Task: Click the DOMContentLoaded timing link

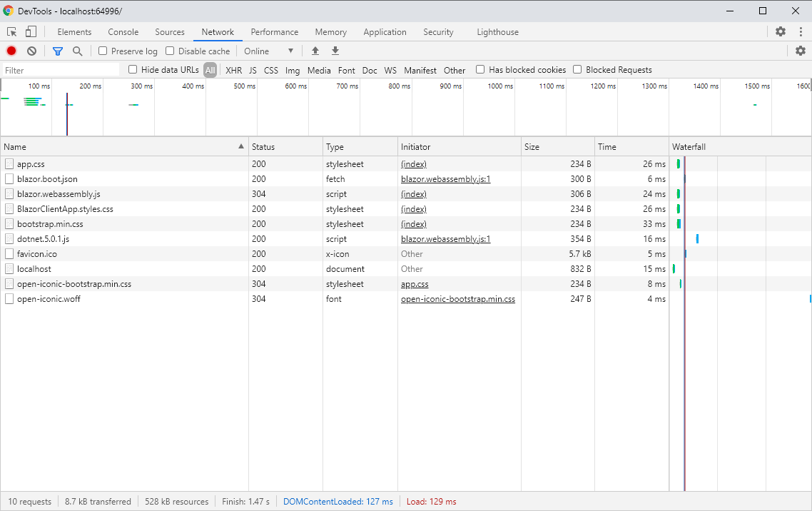Action: click(x=338, y=501)
